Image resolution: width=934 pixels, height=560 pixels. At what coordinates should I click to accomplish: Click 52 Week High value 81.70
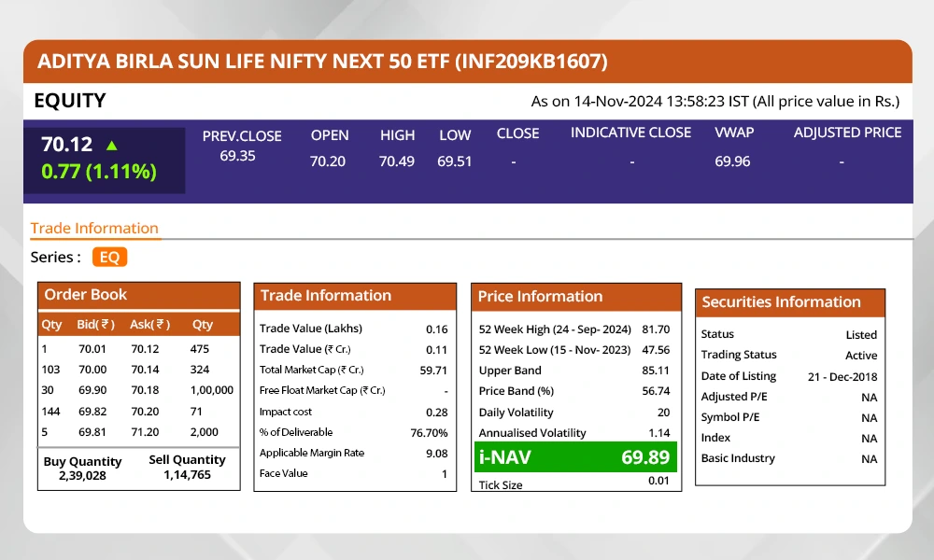click(x=656, y=329)
